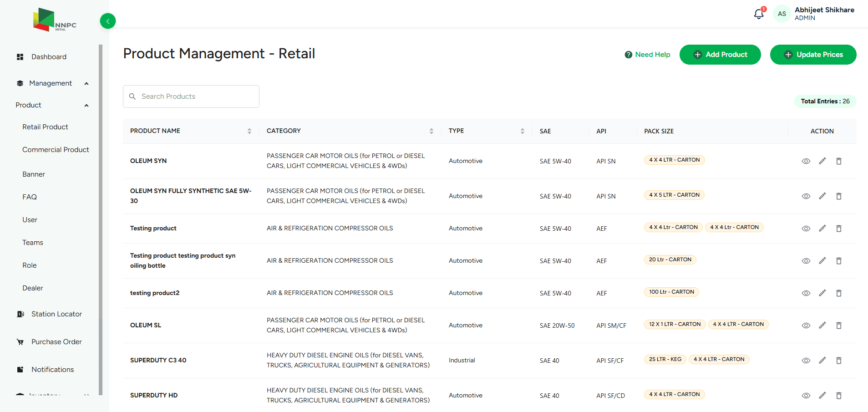This screenshot has height=412, width=868.
Task: View the OLEUM SL product details
Action: [x=806, y=326]
